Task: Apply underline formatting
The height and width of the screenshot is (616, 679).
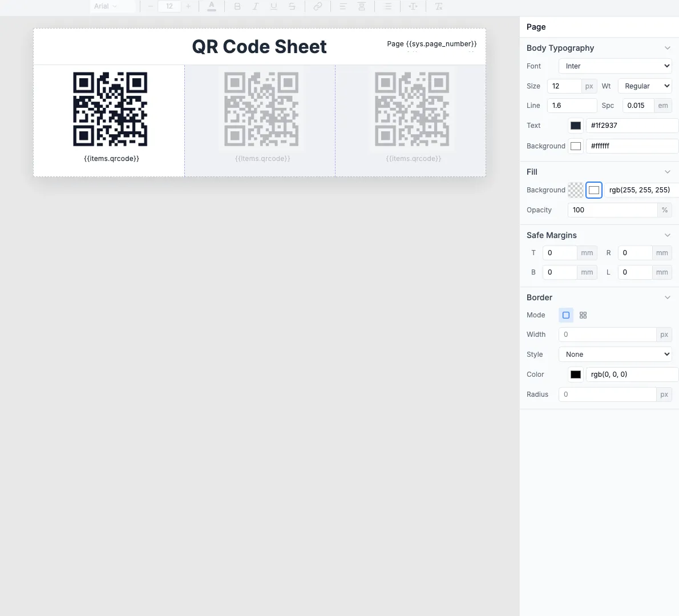Action: coord(274,6)
